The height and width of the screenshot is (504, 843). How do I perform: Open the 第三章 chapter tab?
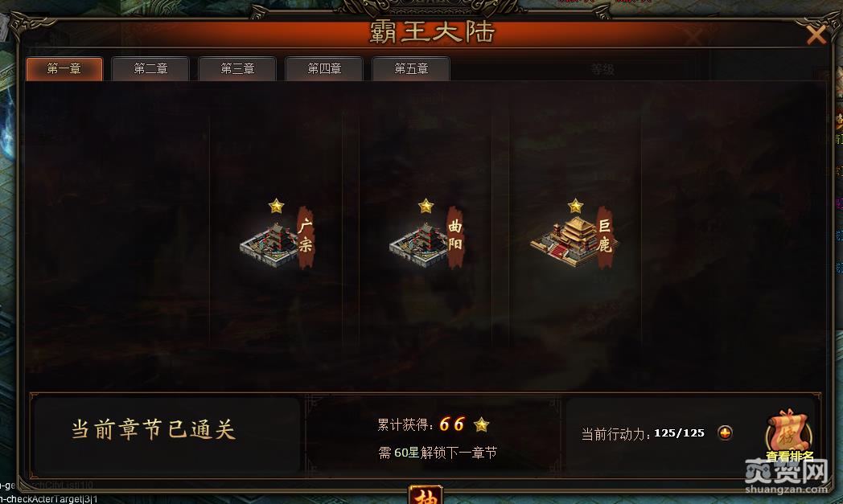click(237, 69)
